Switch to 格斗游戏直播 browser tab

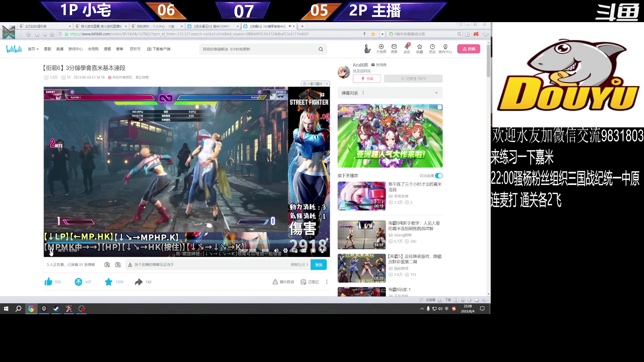[x=101, y=26]
